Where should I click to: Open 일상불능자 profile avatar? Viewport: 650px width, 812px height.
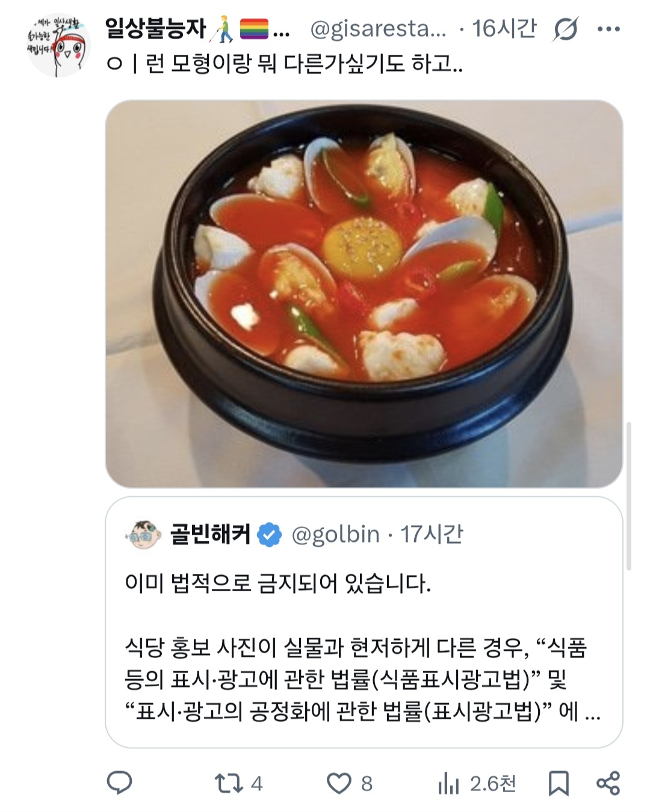(58, 46)
